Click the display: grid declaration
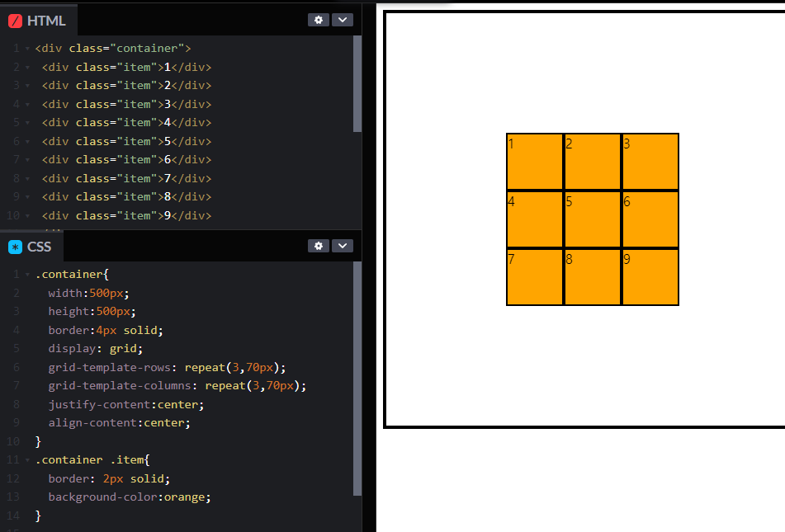This screenshot has width=785, height=532. click(96, 348)
